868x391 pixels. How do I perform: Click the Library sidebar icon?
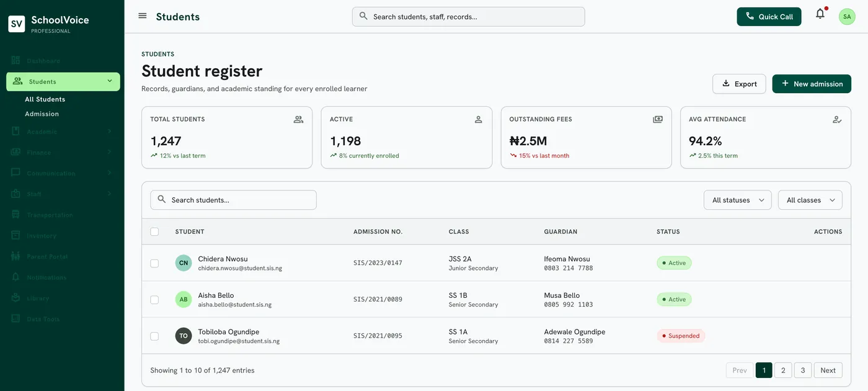(x=16, y=298)
